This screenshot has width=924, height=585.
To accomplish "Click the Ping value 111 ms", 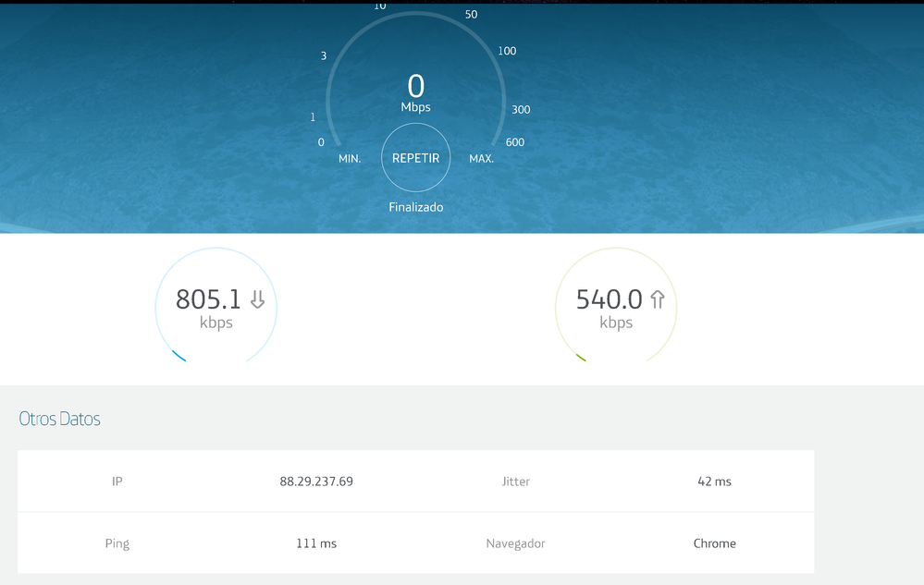I will click(316, 543).
